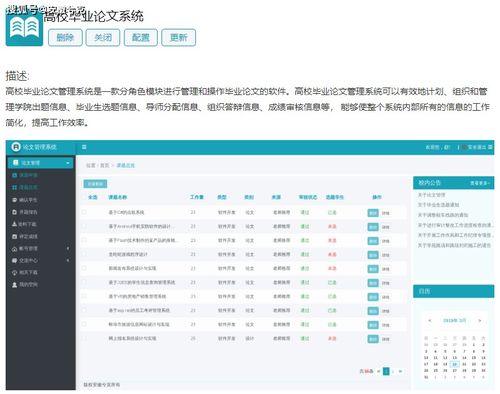Click the 全选 column header
This screenshot has height=394, width=500.
pos(93,197)
